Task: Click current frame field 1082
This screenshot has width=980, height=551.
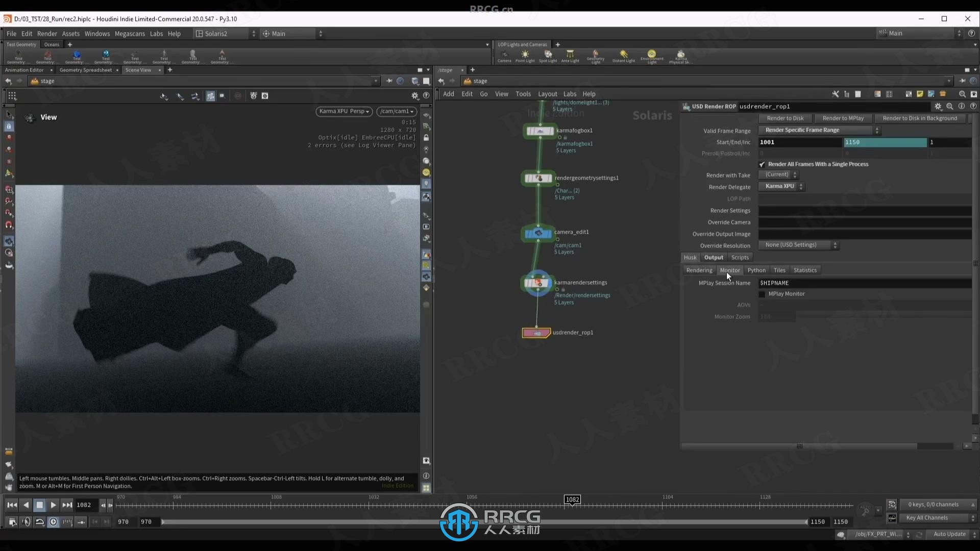Action: (86, 505)
